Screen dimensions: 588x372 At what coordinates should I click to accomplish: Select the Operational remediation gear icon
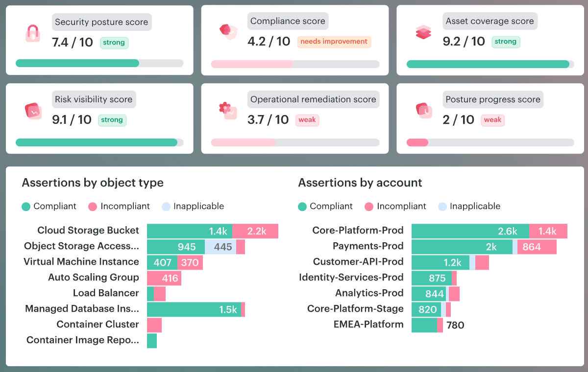click(x=228, y=110)
